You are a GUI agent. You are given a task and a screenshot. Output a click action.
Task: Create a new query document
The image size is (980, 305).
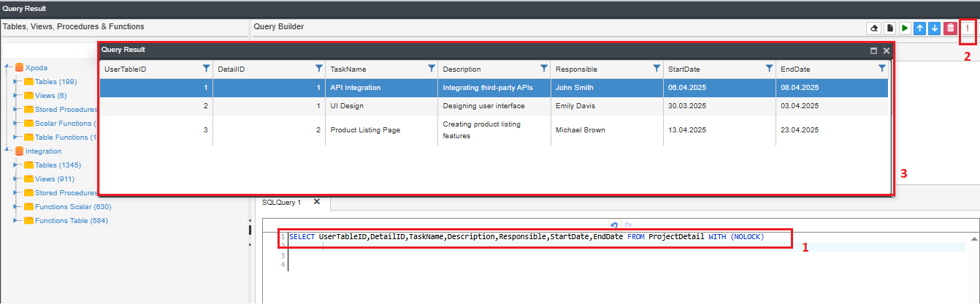[889, 28]
